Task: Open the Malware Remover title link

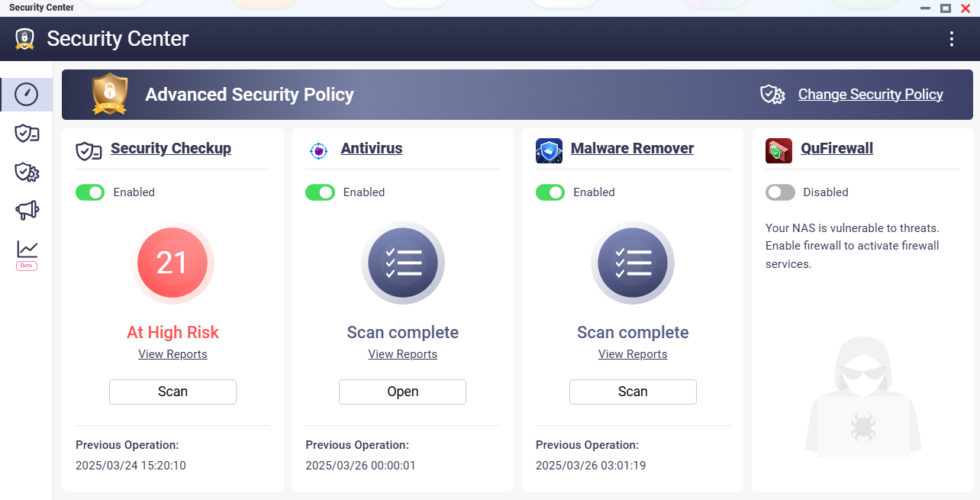Action: [632, 148]
